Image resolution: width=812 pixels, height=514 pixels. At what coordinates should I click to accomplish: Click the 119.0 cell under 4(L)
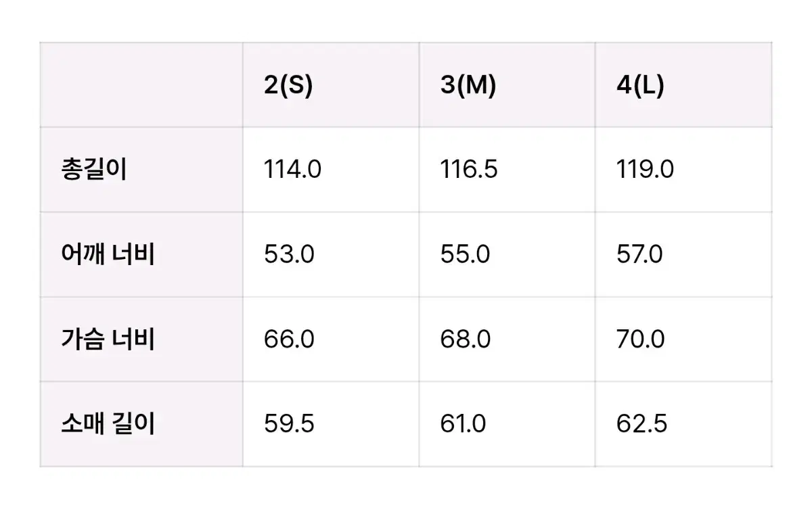[x=645, y=170]
